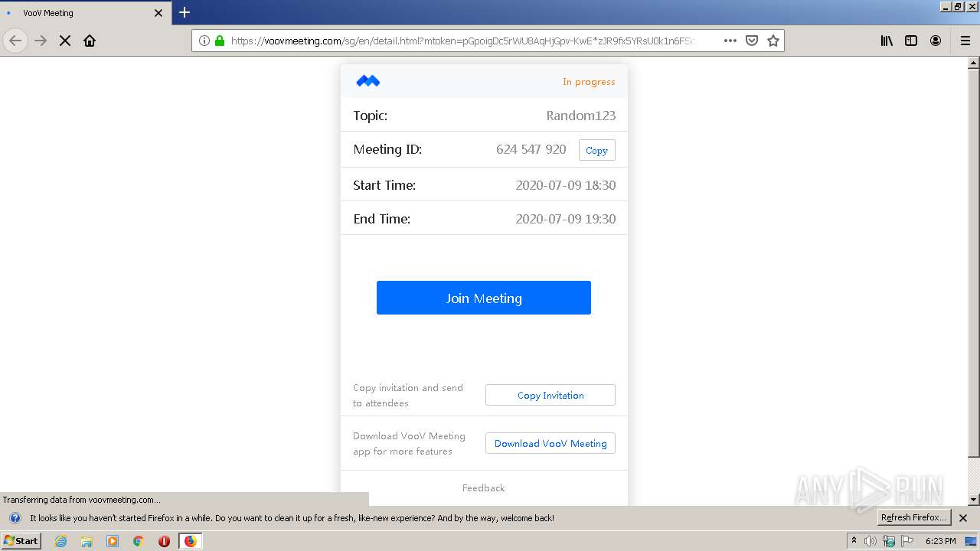Click the In progress status text
The image size is (980, 551).
pyautogui.click(x=589, y=82)
